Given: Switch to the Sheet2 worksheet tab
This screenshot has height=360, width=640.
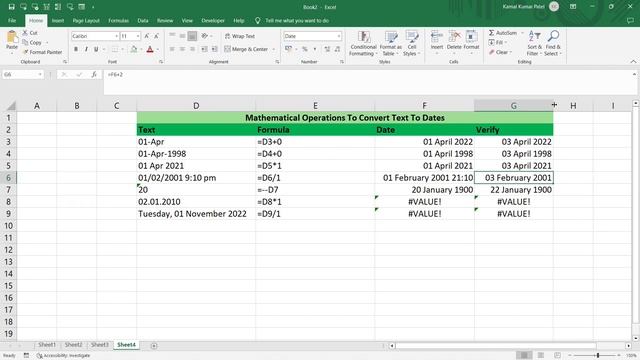Looking at the screenshot, I should point(73,345).
